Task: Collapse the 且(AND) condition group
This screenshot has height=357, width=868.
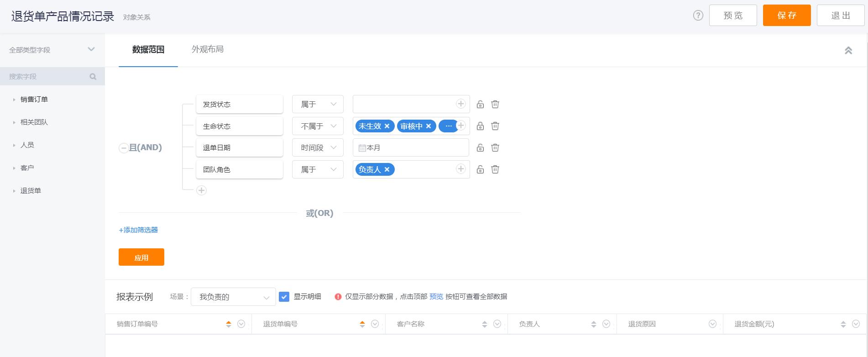Action: point(123,148)
